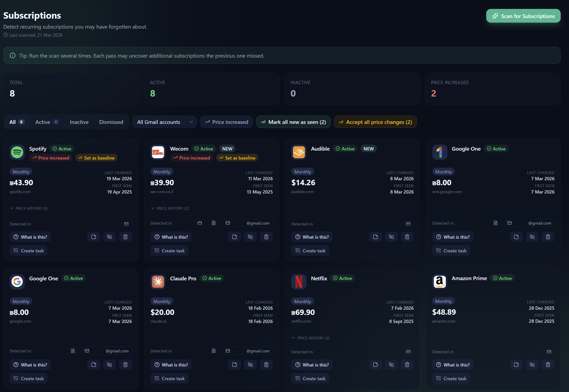Create task for Claude Pro subscription
This screenshot has height=392, width=569.
(169, 379)
